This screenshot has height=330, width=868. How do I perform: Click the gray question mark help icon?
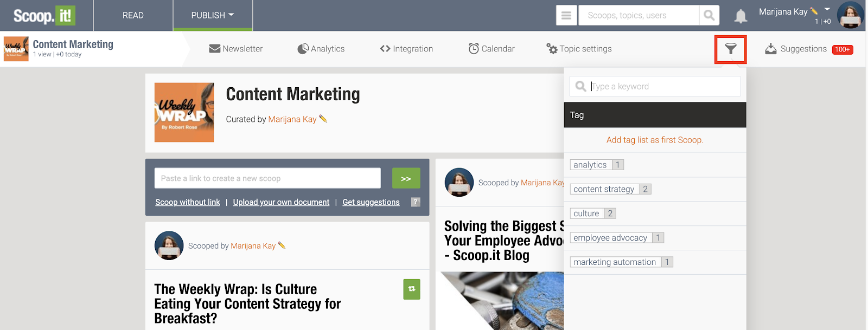[416, 202]
